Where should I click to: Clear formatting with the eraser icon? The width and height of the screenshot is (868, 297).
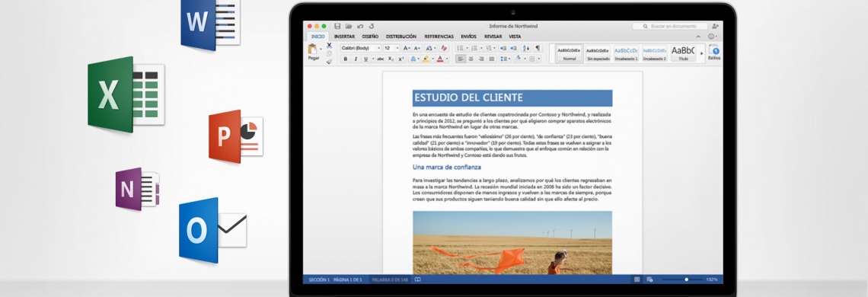[444, 48]
